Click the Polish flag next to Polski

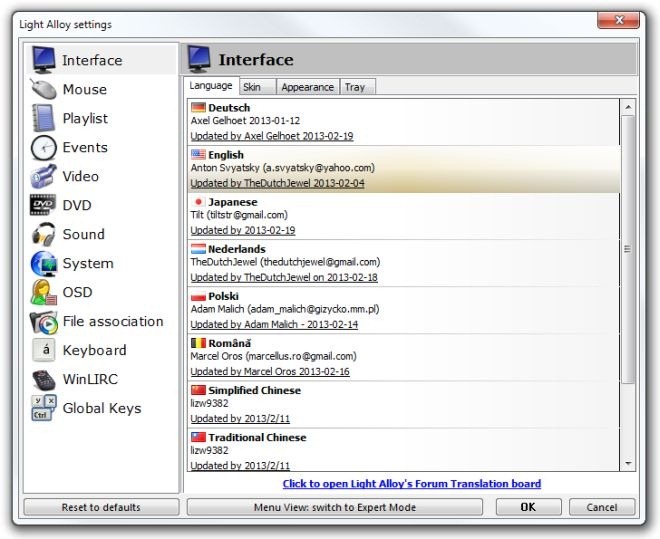coord(198,296)
